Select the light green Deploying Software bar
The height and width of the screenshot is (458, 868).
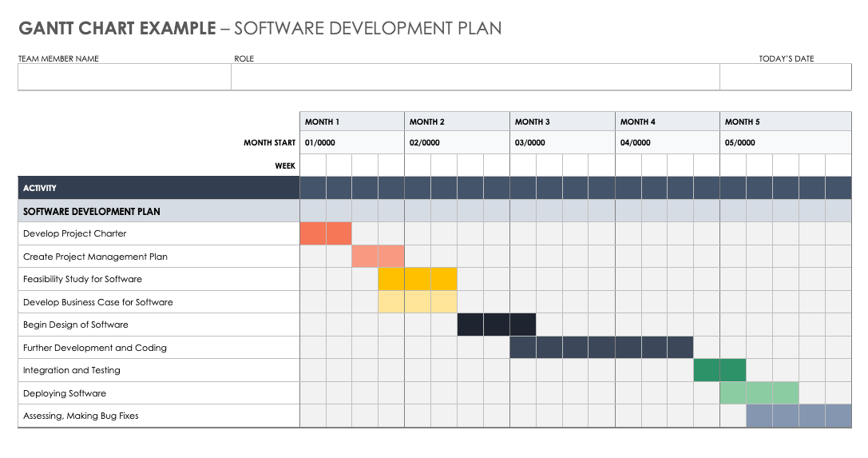tap(759, 393)
